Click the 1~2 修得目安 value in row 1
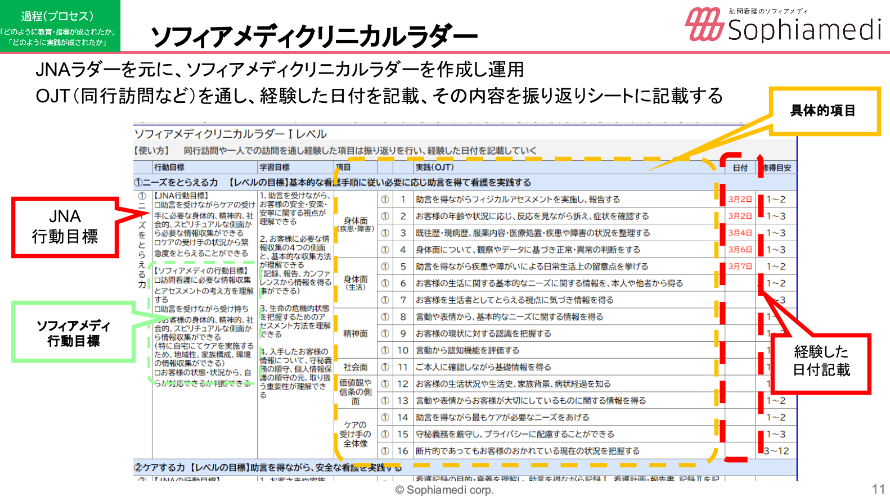The image size is (890, 503). [776, 200]
